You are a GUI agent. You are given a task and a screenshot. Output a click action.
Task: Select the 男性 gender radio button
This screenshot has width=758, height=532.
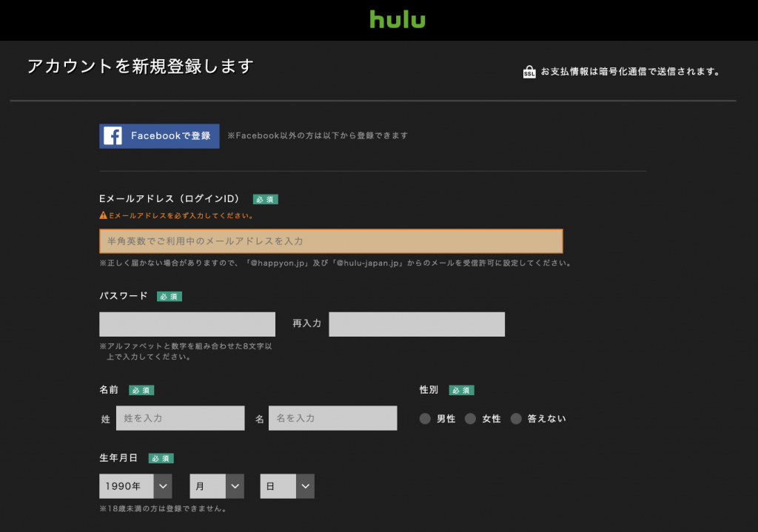point(425,419)
